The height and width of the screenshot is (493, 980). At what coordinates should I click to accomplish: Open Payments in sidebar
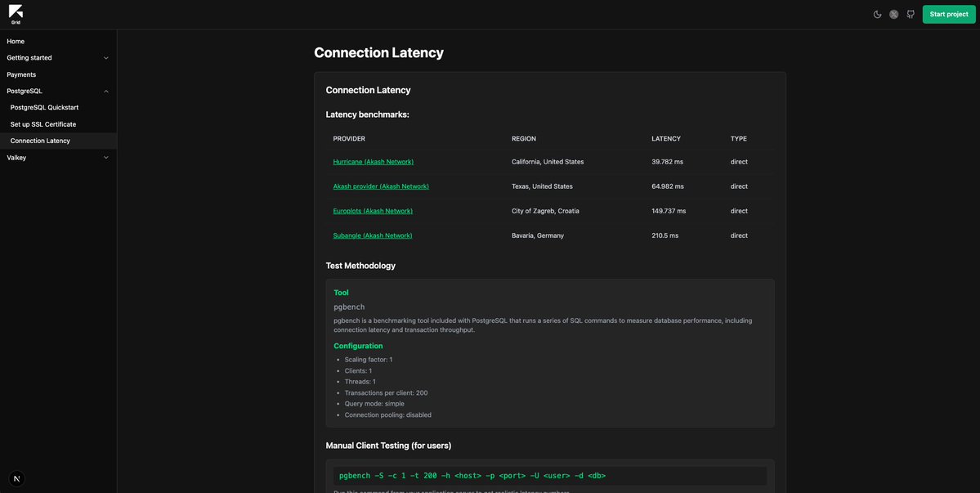click(21, 74)
